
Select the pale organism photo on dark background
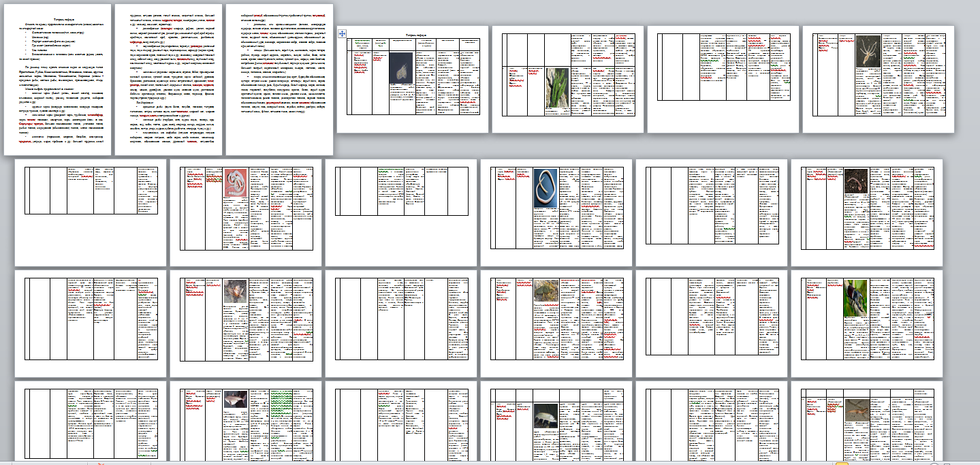[400, 67]
